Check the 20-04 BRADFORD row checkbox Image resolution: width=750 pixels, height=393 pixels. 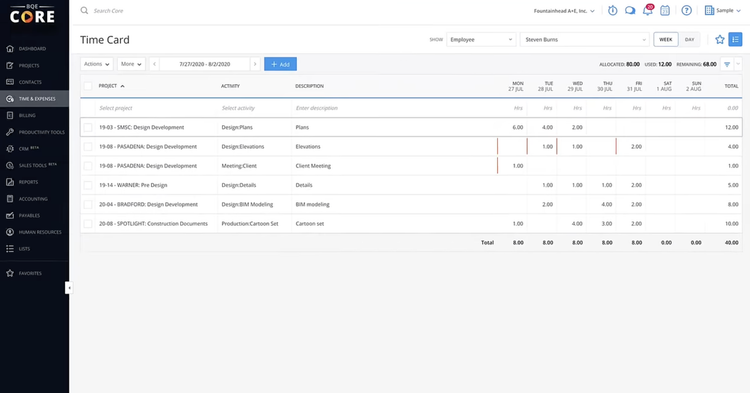[x=88, y=205]
